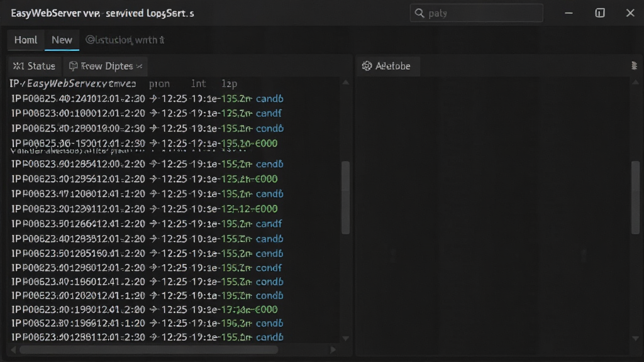This screenshot has width=644, height=362.
Task: Switch to the New tab
Action: click(x=62, y=40)
